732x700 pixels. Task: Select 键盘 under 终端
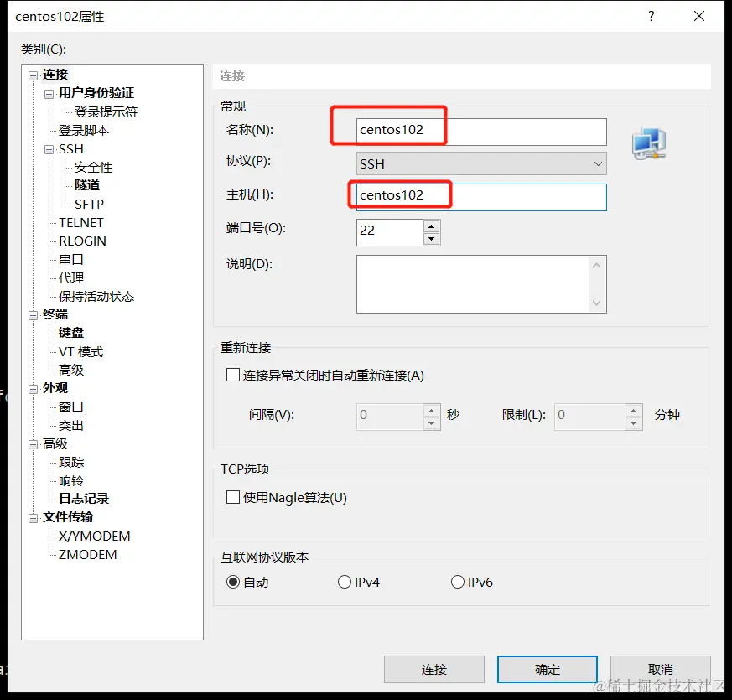pyautogui.click(x=71, y=333)
